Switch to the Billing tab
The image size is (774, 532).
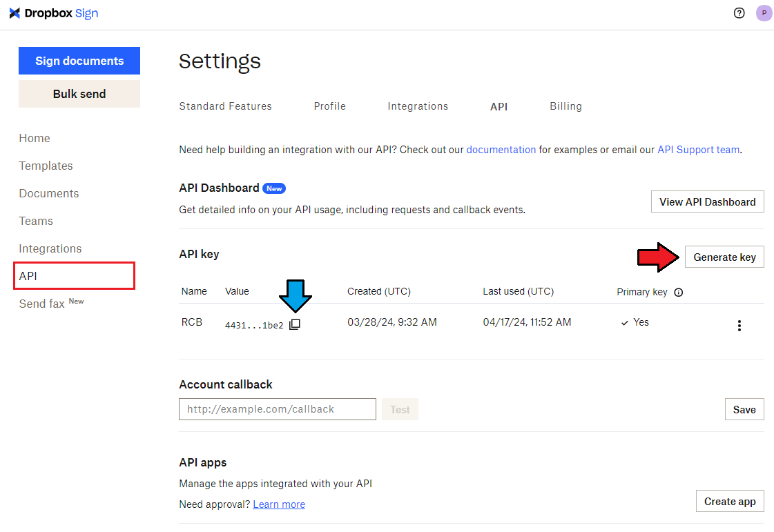pyautogui.click(x=565, y=106)
